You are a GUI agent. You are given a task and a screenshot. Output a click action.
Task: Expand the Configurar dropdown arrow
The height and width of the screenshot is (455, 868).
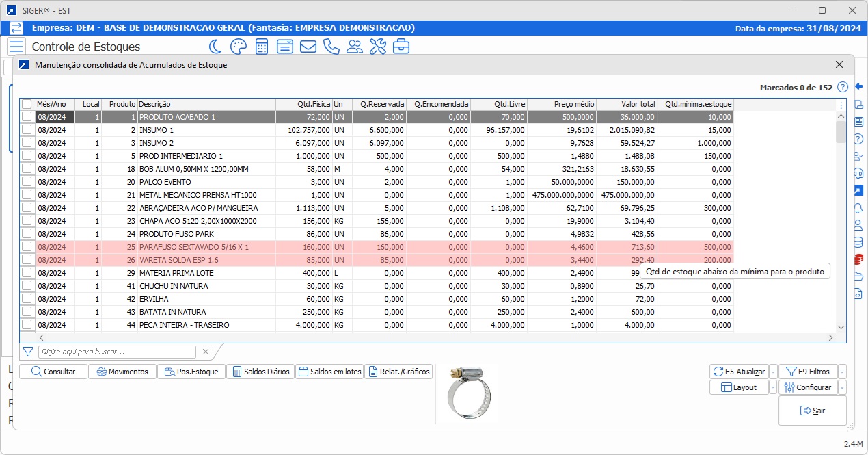842,387
